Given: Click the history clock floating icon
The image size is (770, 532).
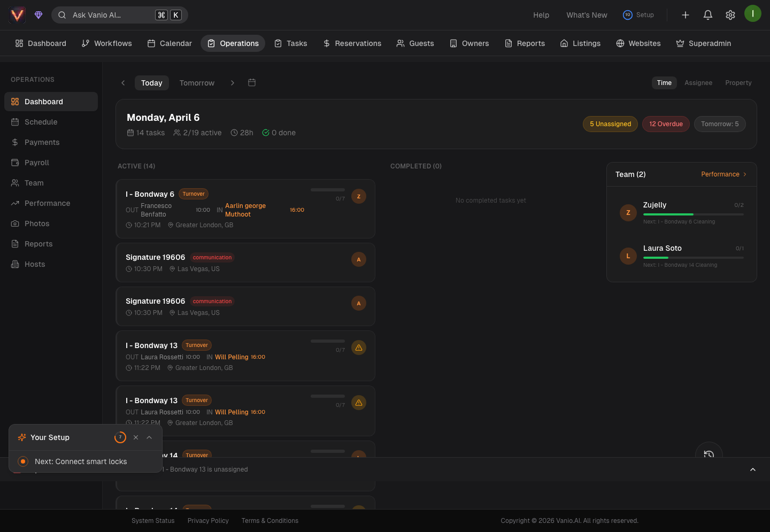Looking at the screenshot, I should 709,454.
